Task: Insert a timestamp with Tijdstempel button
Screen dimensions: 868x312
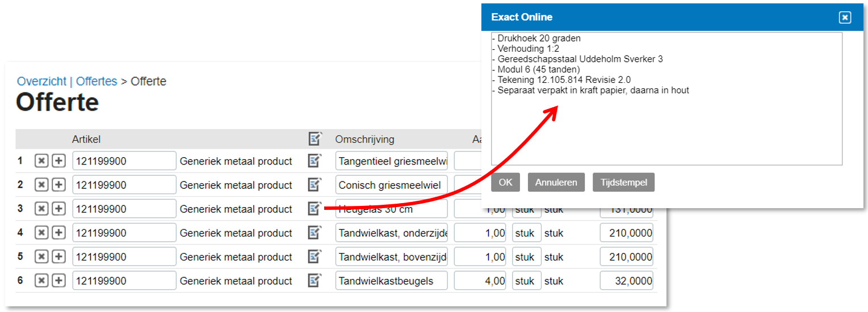Action: pos(623,182)
